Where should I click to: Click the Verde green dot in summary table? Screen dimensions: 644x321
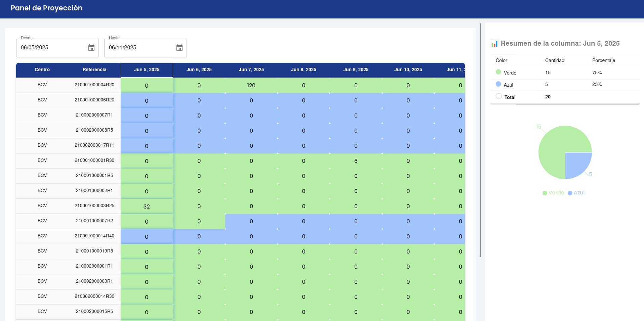pyautogui.click(x=498, y=72)
